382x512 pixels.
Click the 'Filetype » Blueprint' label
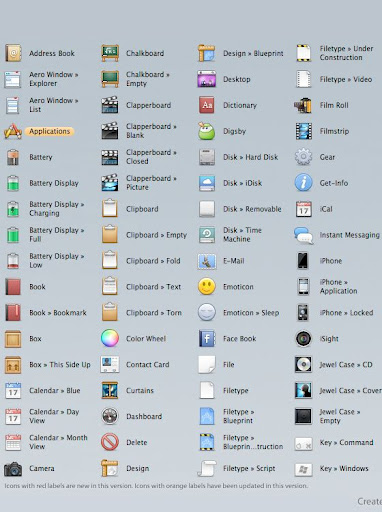click(239, 416)
